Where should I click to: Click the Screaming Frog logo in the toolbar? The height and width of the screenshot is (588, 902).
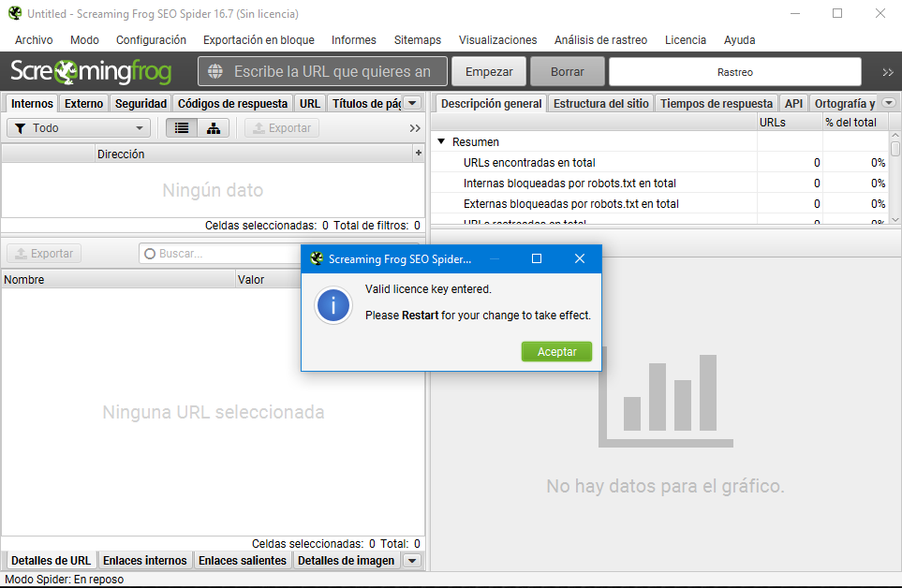pyautogui.click(x=91, y=71)
